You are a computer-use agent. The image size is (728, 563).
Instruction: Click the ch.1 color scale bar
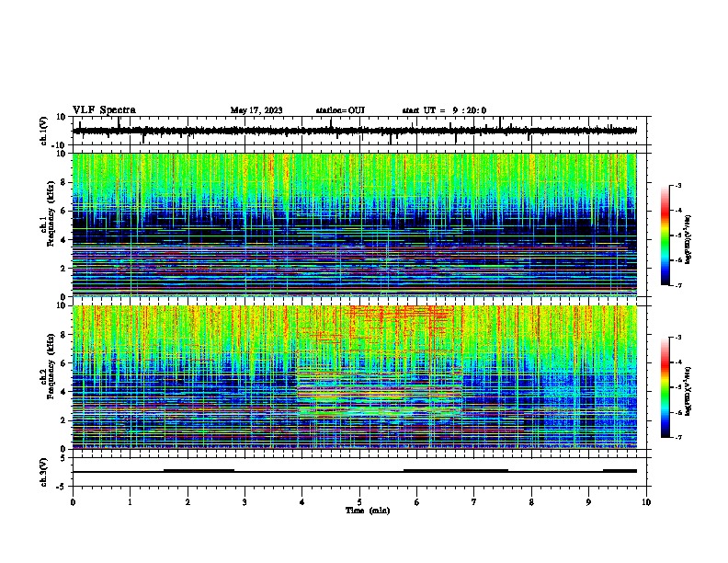[665, 236]
